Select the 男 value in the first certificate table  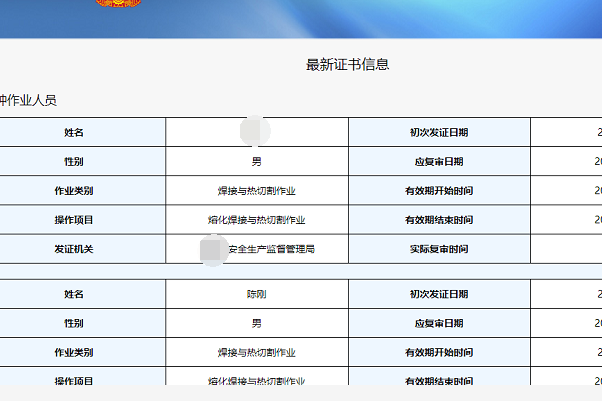point(256,162)
